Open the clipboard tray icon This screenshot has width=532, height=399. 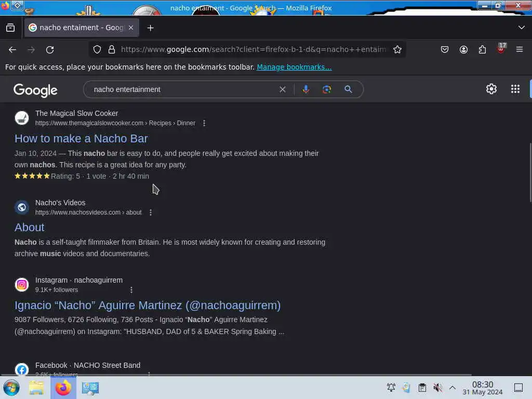click(422, 388)
